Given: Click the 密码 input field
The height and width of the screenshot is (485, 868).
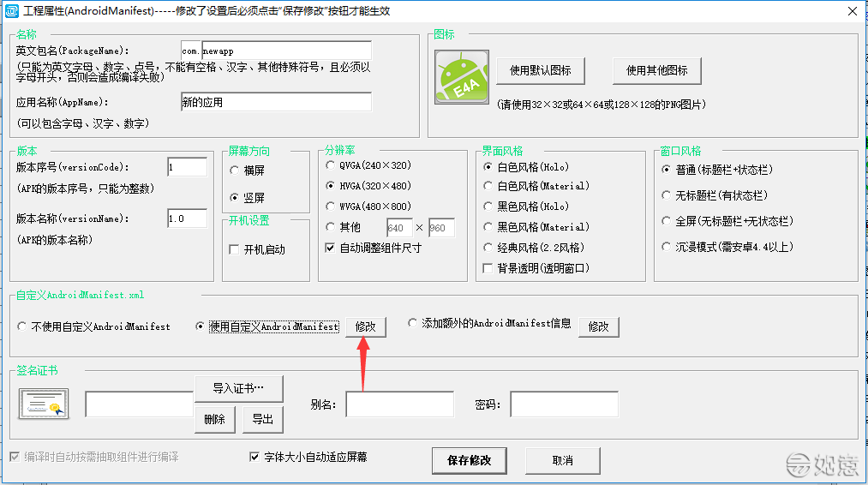Looking at the screenshot, I should (x=564, y=404).
